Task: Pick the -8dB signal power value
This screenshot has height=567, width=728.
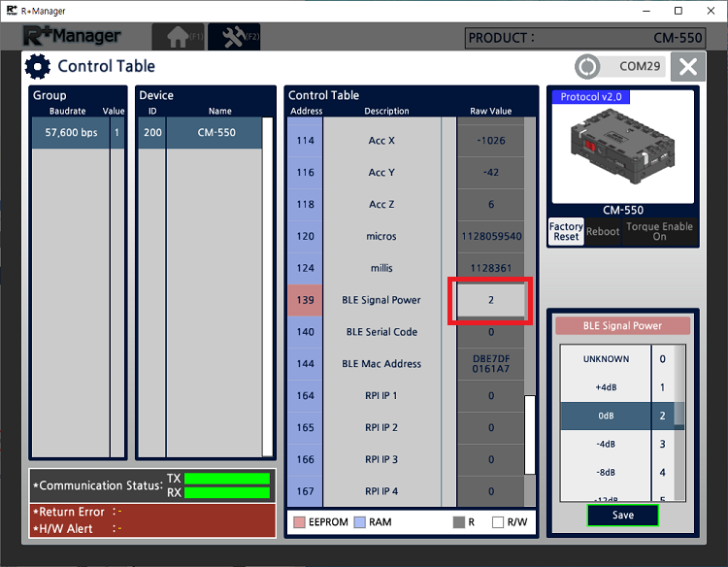Action: point(606,473)
